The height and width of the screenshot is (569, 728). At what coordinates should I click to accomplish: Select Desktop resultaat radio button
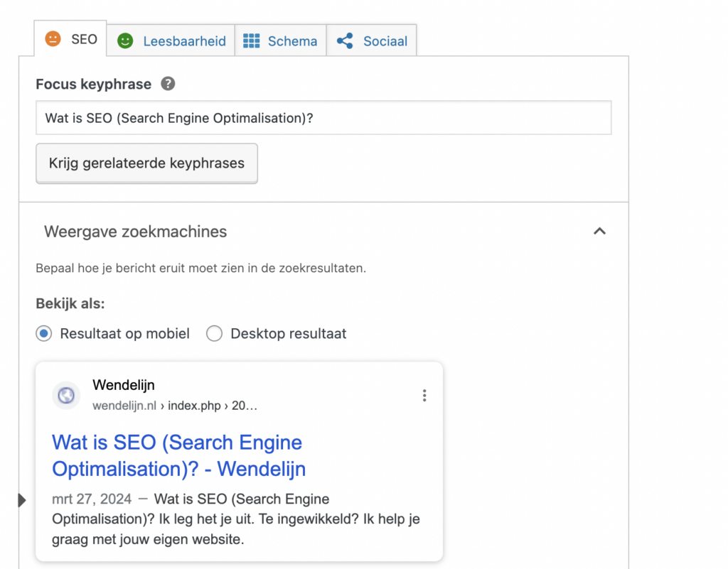(x=214, y=333)
